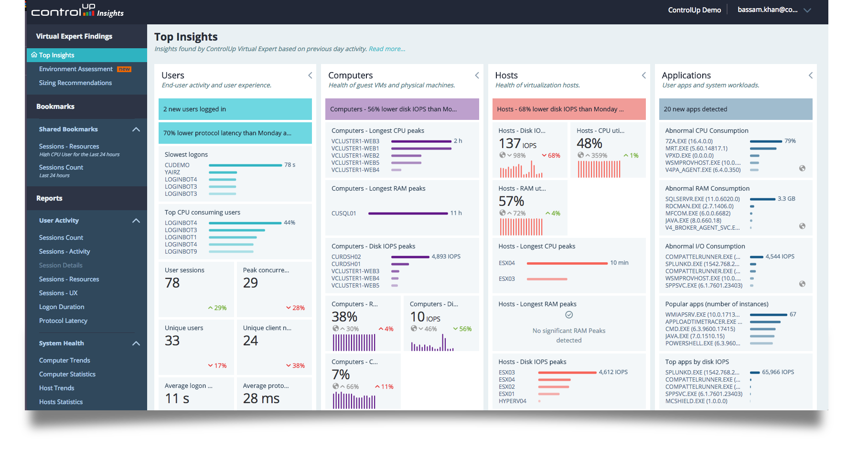Viewport: 868px width, 449px height.
Task: Open User sessions 78 card
Action: (196, 289)
